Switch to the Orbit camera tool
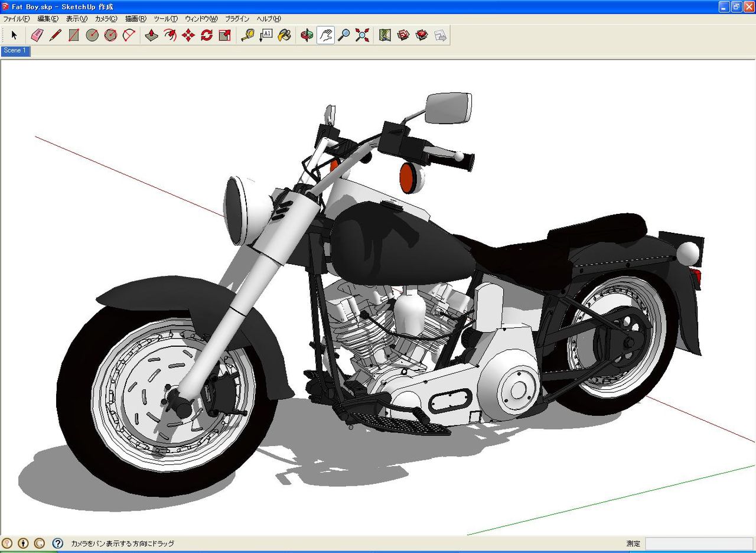Viewport: 756px width, 553px height. coord(307,35)
